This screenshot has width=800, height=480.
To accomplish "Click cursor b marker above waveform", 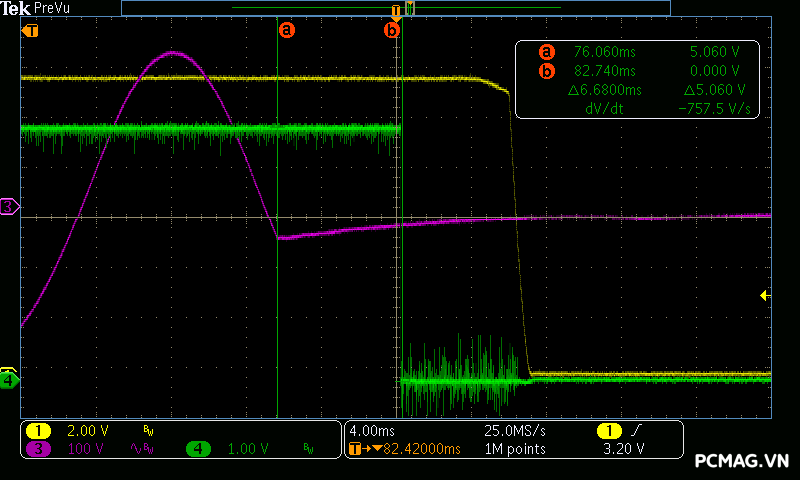I will click(392, 30).
